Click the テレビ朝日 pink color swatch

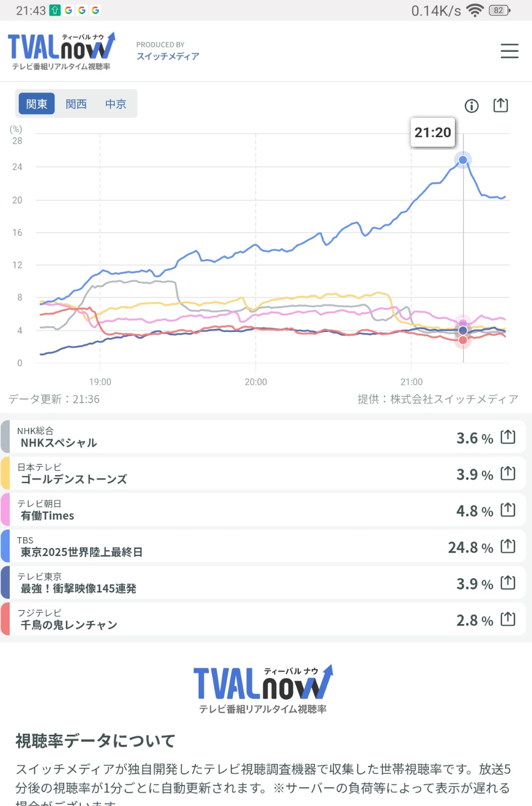(x=5, y=510)
